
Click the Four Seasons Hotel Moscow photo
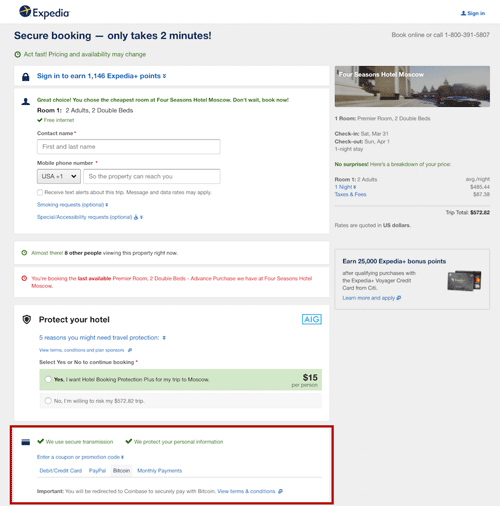(x=412, y=86)
